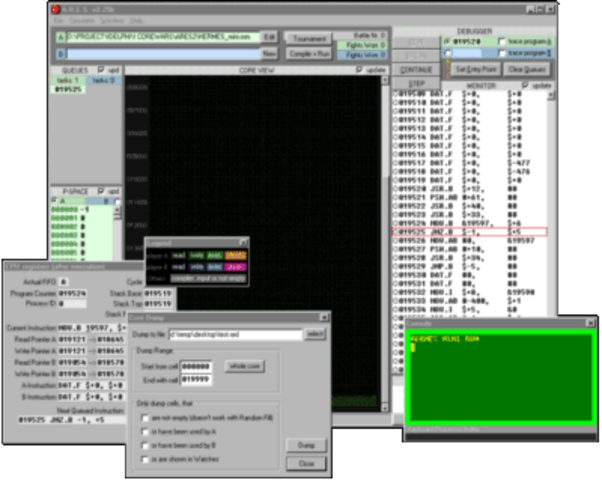
Task: Click the Edit button for program A
Action: click(270, 37)
